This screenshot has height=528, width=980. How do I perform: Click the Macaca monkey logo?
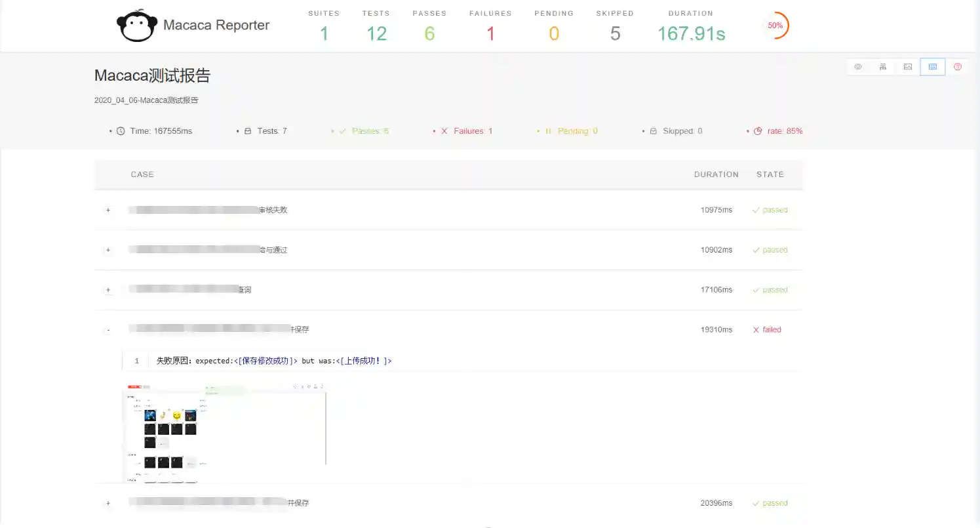coord(136,26)
